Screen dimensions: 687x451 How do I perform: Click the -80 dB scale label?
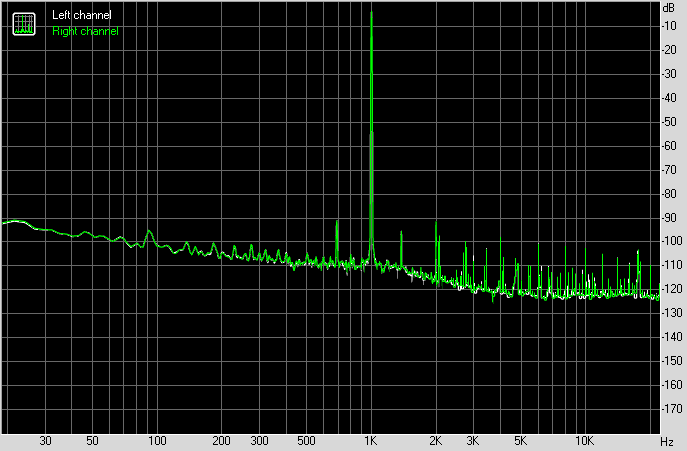(x=670, y=194)
